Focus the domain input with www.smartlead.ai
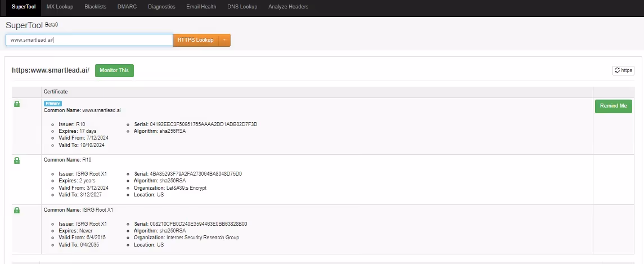Viewport: 644px width, 264px height. click(x=89, y=40)
